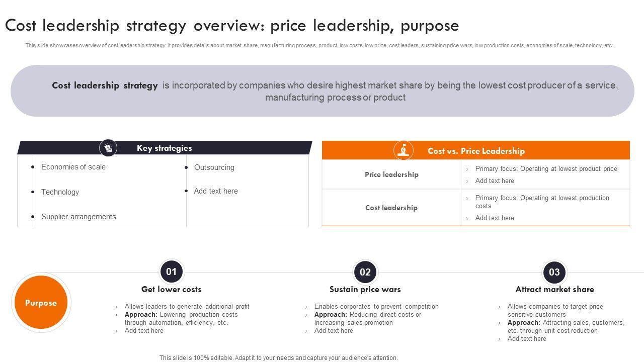Image resolution: width=644 pixels, height=362 pixels.
Task: Click the lightbulb icon beside Key strategies
Action: tap(108, 148)
